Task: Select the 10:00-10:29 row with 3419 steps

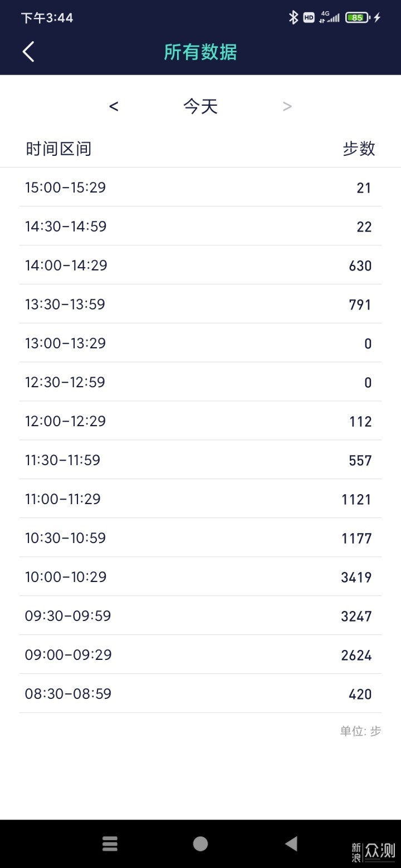Action: point(200,576)
